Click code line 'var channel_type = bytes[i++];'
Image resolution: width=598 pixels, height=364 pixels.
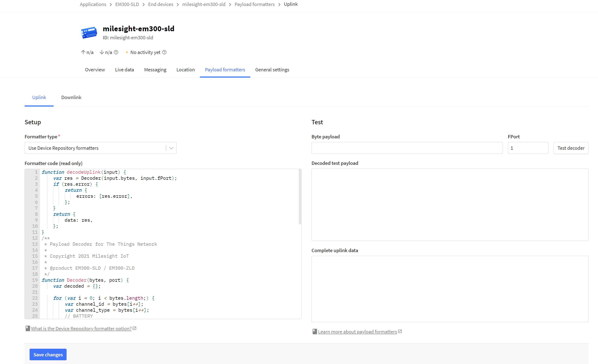(107, 310)
